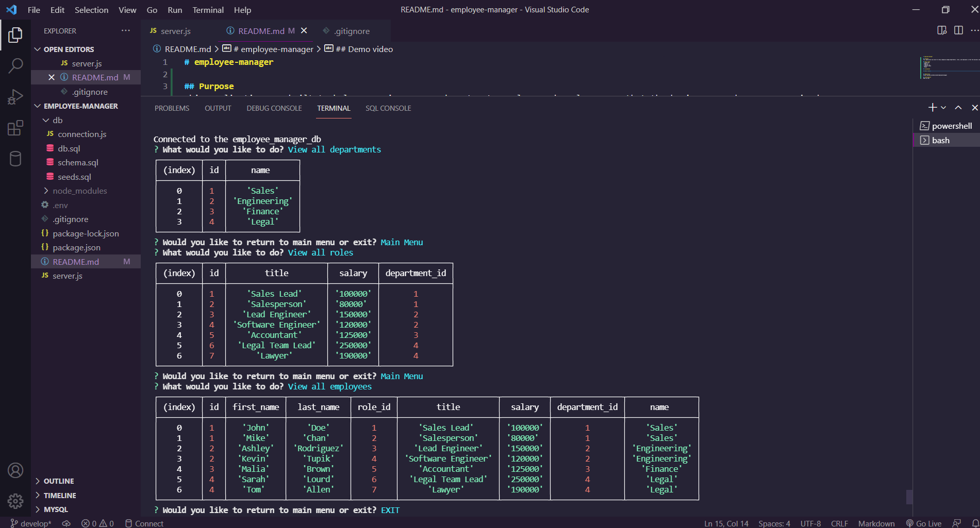Open the Extensions view icon
This screenshot has height=528, width=980.
coord(15,128)
